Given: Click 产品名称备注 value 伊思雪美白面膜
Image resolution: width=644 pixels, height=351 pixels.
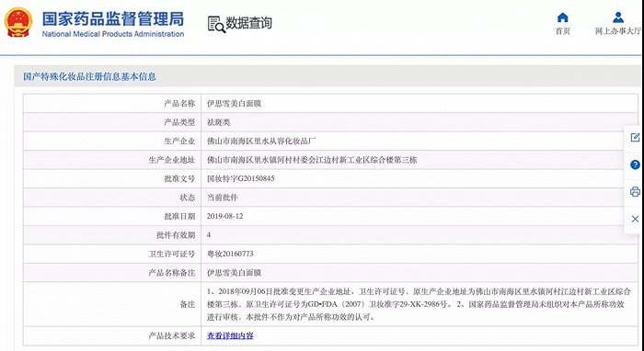Looking at the screenshot, I should click(x=234, y=273).
